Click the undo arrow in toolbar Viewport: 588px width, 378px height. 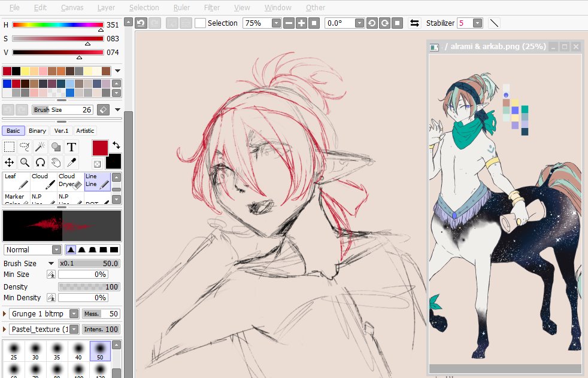[x=141, y=23]
